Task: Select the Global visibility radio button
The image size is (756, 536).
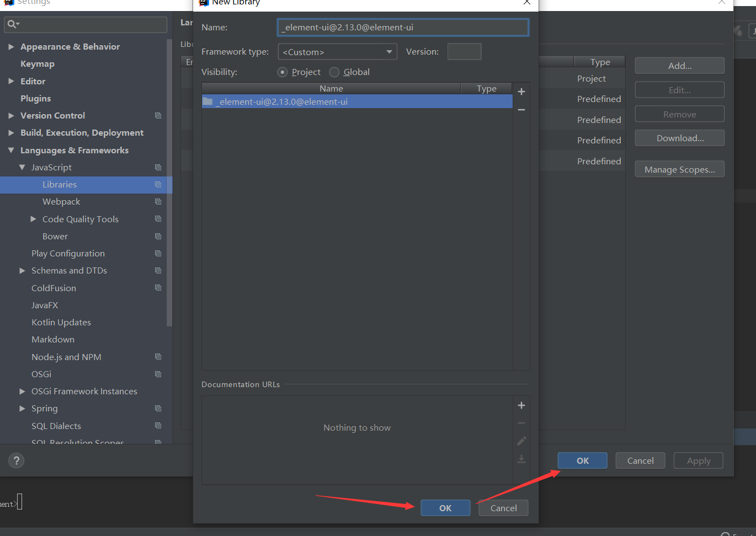Action: coord(334,72)
